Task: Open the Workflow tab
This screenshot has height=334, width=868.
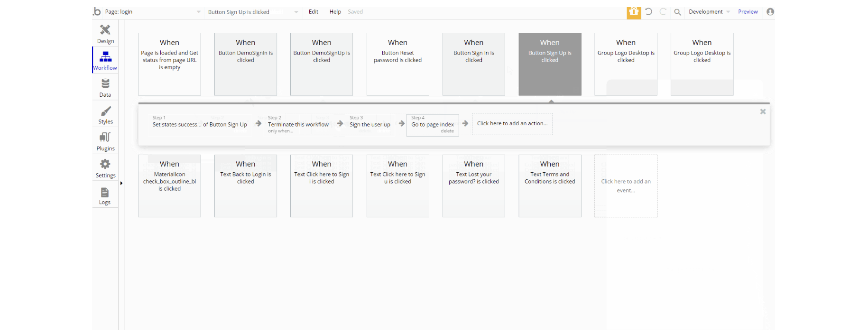Action: tap(105, 60)
